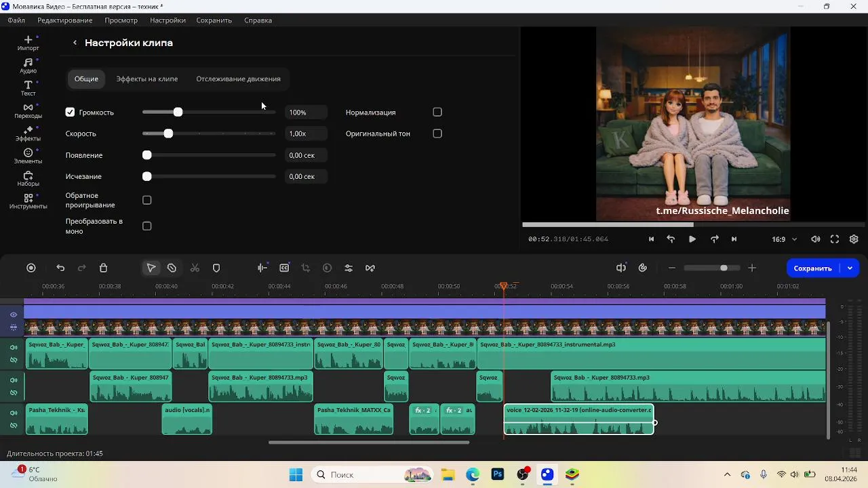Click the 1,00x speed value field
868x488 pixels.
point(306,134)
